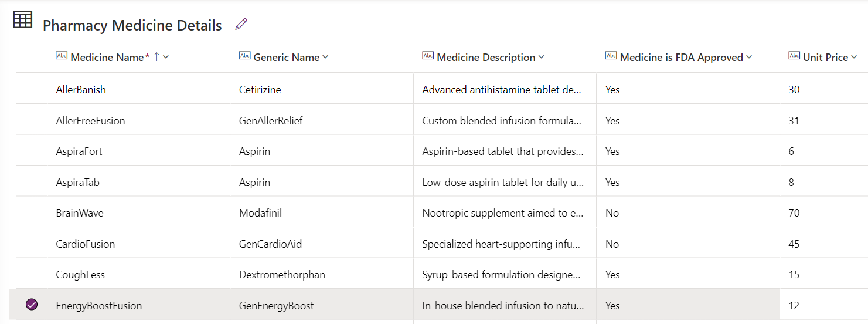Select the BrainWave row using its selector
The height and width of the screenshot is (324, 868).
[x=32, y=213]
